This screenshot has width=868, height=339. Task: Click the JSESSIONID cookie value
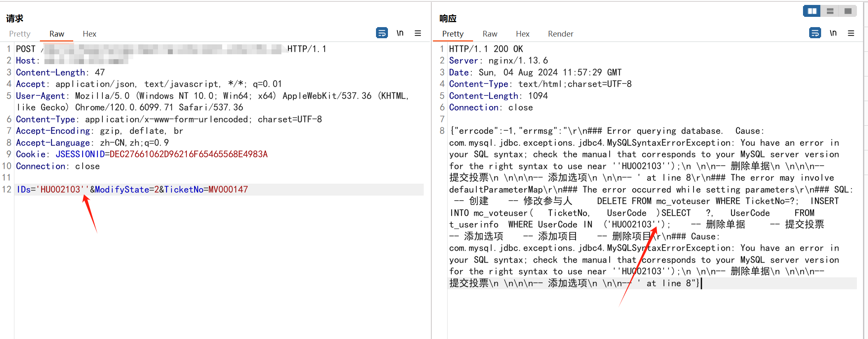click(x=188, y=154)
